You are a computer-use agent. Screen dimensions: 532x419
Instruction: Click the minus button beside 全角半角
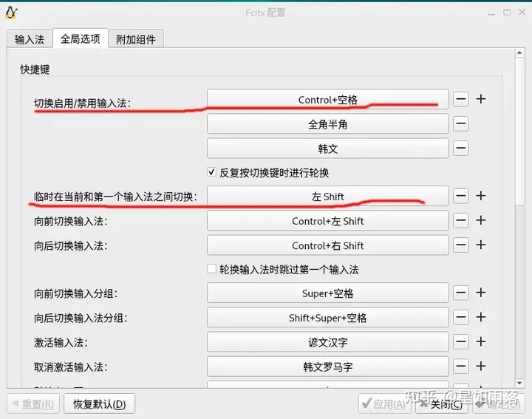point(461,124)
